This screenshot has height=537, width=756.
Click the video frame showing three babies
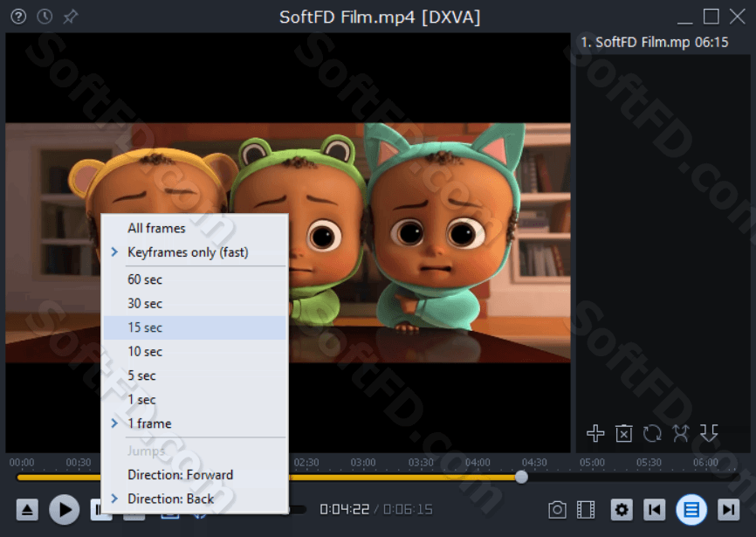click(288, 243)
